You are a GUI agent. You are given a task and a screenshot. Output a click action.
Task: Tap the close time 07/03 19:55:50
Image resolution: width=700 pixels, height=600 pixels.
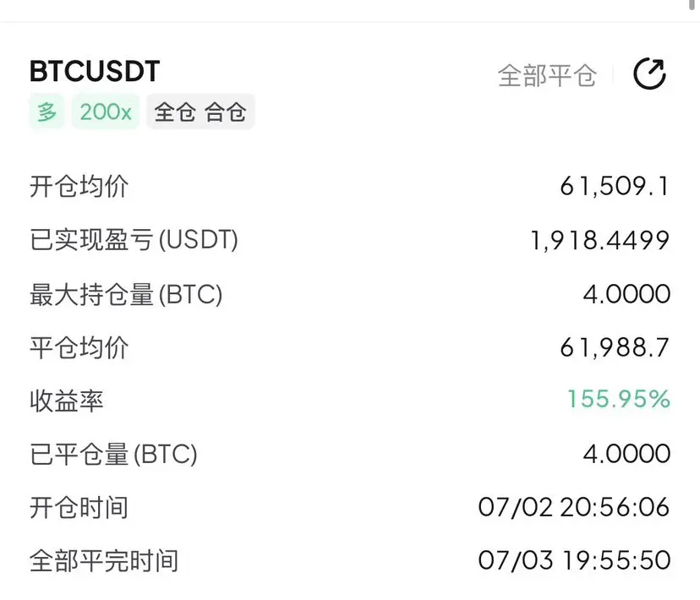574,560
